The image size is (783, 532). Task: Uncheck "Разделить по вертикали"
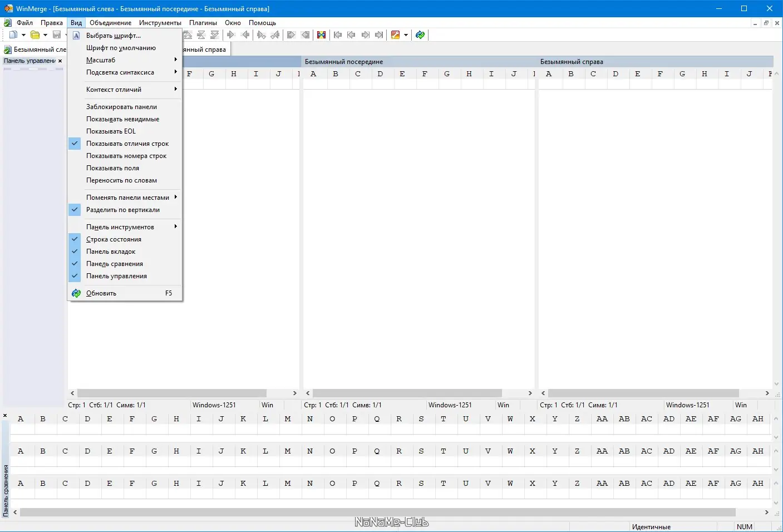(125, 210)
